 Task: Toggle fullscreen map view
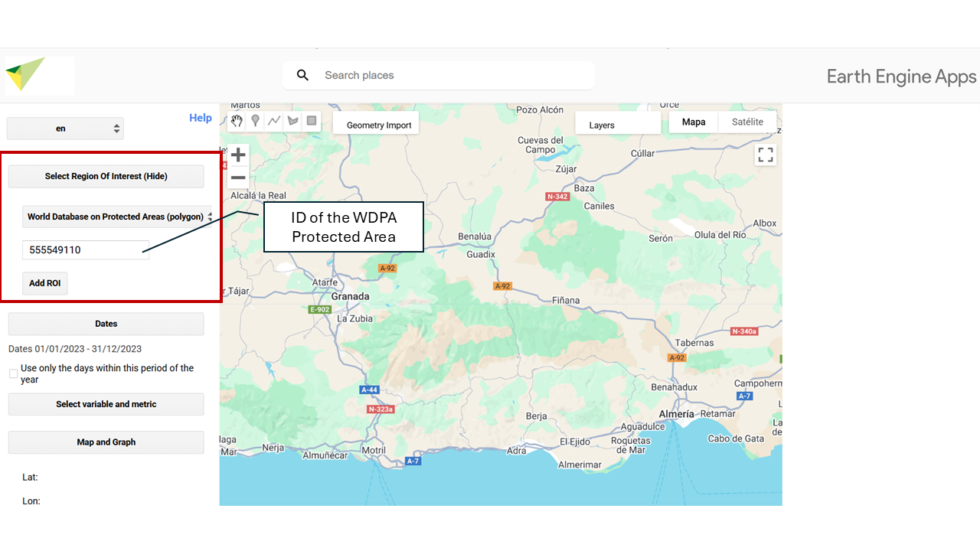coord(765,155)
